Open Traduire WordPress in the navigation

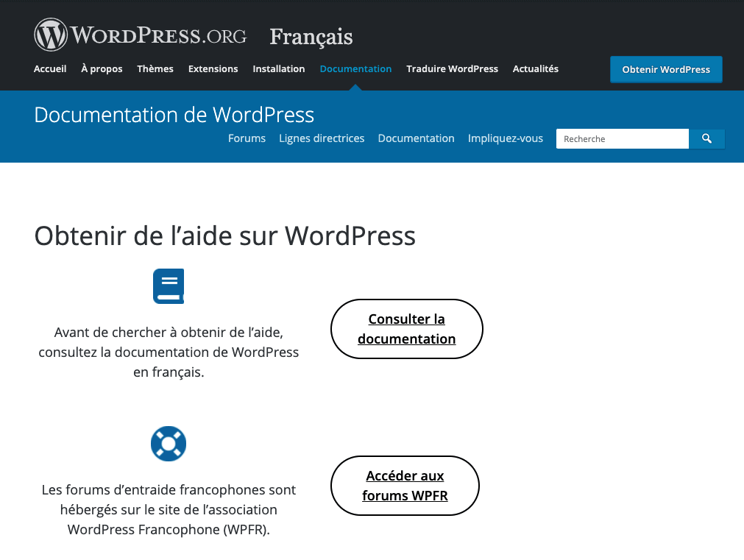[452, 69]
